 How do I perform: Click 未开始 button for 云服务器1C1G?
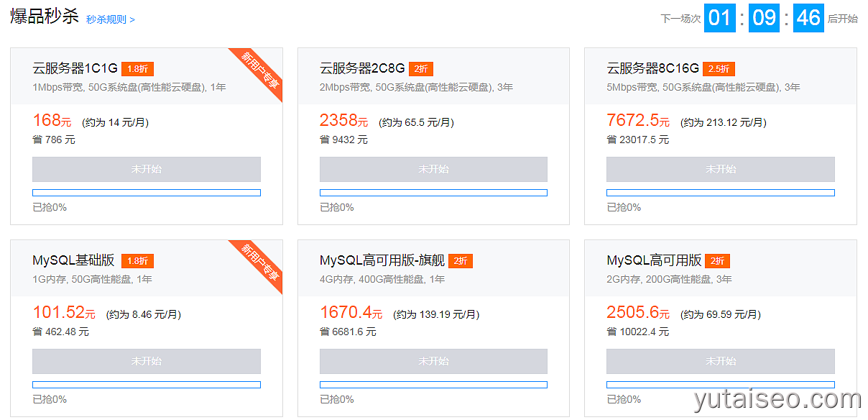click(147, 169)
